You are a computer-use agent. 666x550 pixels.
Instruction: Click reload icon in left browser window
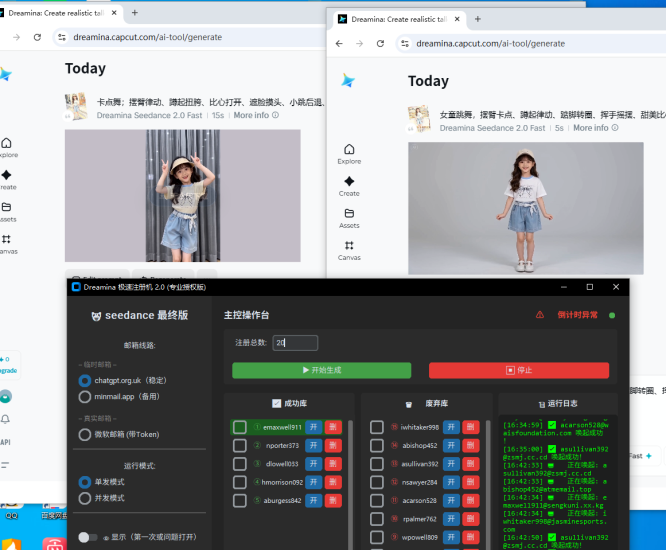[37, 37]
